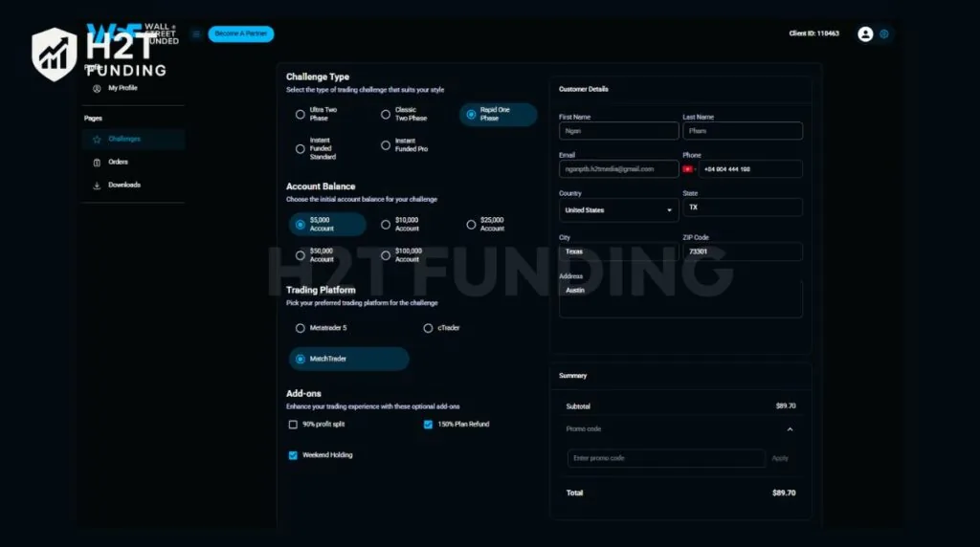Select the Challenges star icon
Image resolution: width=980 pixels, height=547 pixels.
(x=97, y=140)
